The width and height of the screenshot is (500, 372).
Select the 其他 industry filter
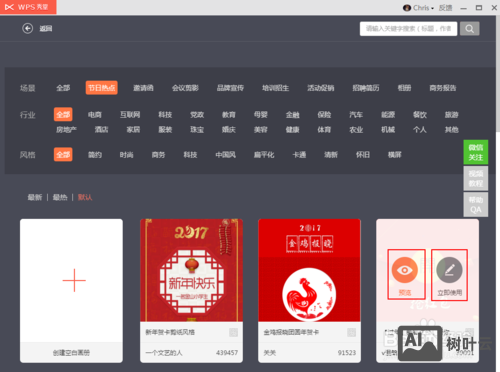tap(452, 129)
